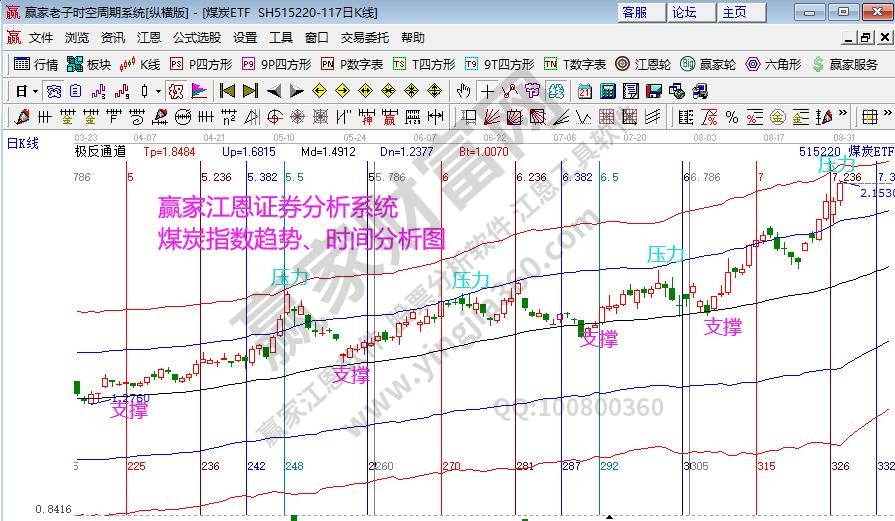Click the calendar icon in toolbar
This screenshot has height=521, width=895.
tap(585, 90)
